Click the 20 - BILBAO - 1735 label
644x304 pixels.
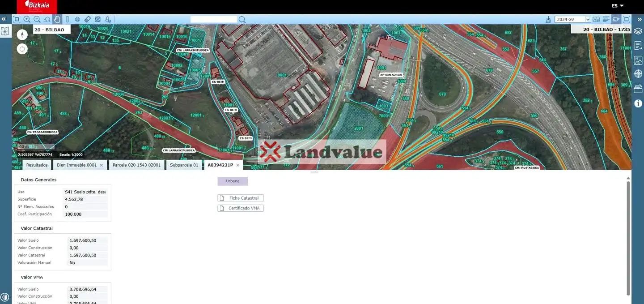click(x=601, y=30)
